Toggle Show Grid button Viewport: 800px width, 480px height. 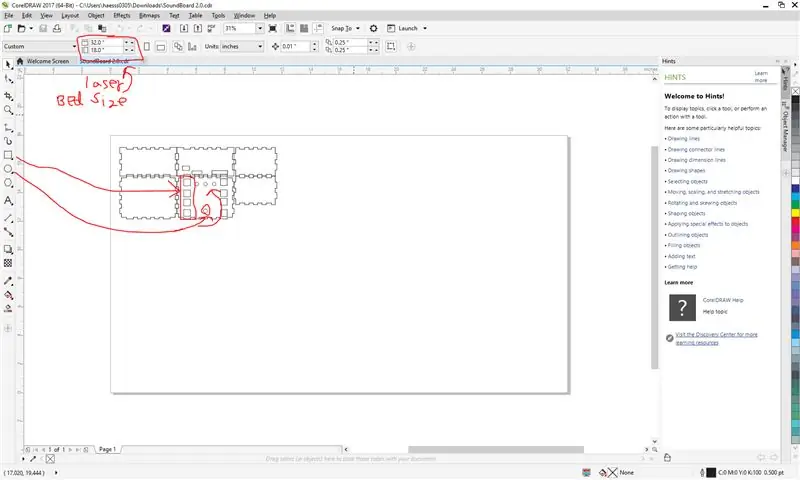click(304, 29)
